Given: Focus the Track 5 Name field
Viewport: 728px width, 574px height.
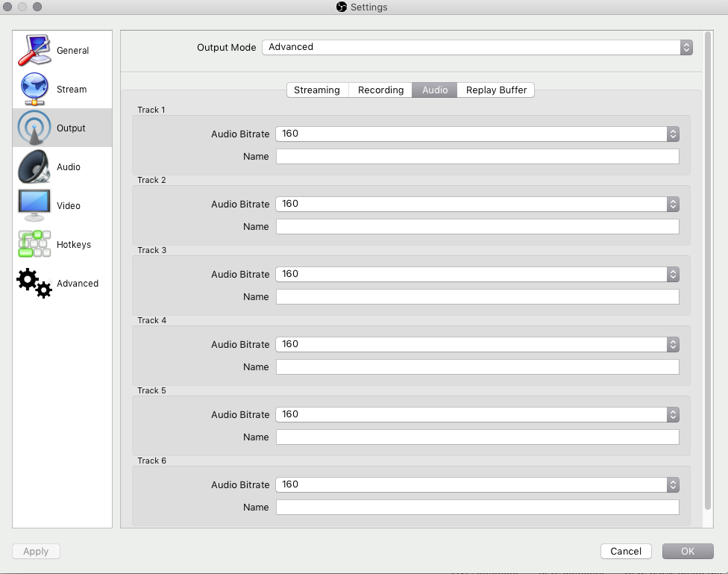Looking at the screenshot, I should [x=477, y=437].
